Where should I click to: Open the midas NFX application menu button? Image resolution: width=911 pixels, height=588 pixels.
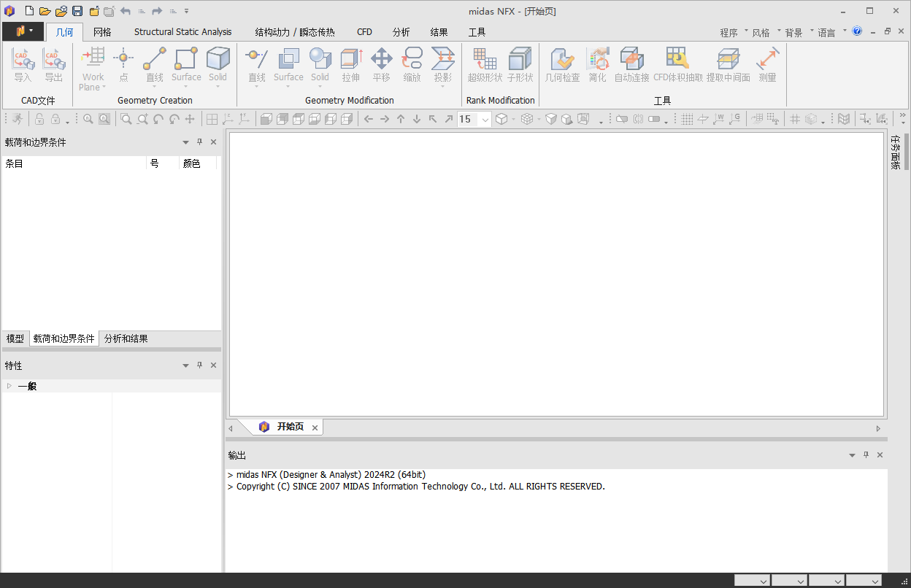[23, 31]
